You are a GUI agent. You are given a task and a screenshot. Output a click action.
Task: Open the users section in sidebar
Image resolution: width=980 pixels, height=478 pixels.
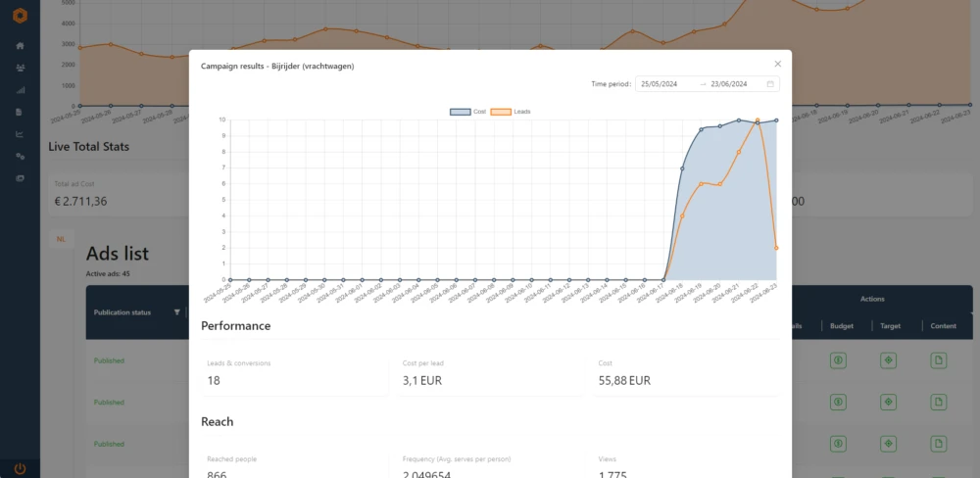(x=20, y=68)
